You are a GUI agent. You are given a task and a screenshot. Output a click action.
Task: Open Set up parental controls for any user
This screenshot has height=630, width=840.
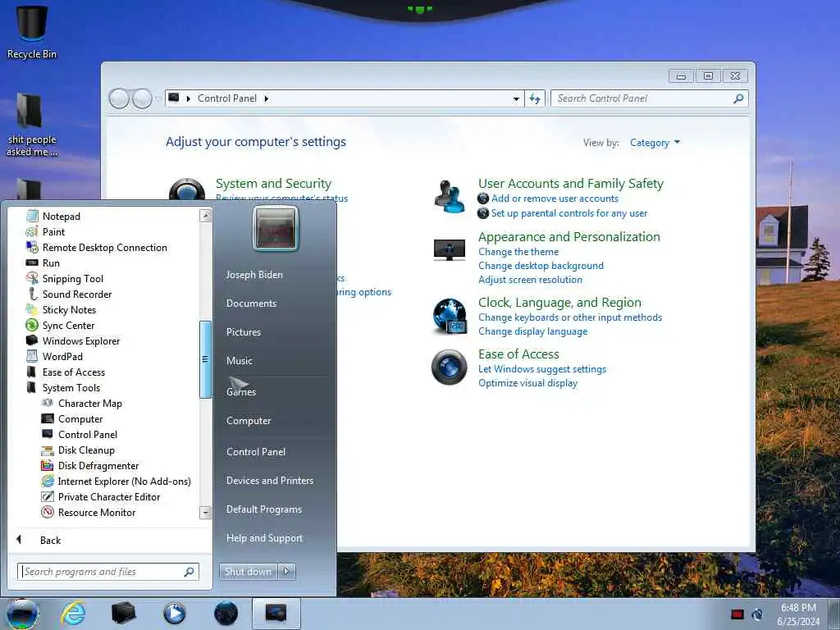pos(569,213)
